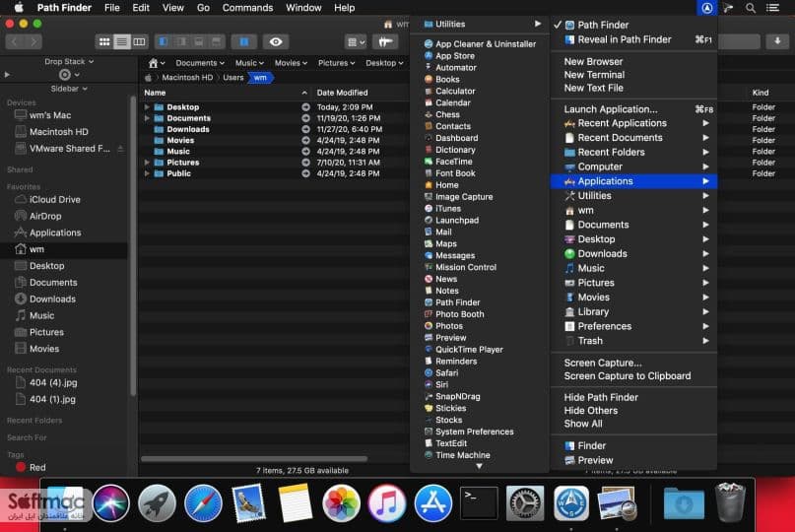Toggle Drop Stack disclosure triangle
Screen dimensions: 795x532
point(7,75)
